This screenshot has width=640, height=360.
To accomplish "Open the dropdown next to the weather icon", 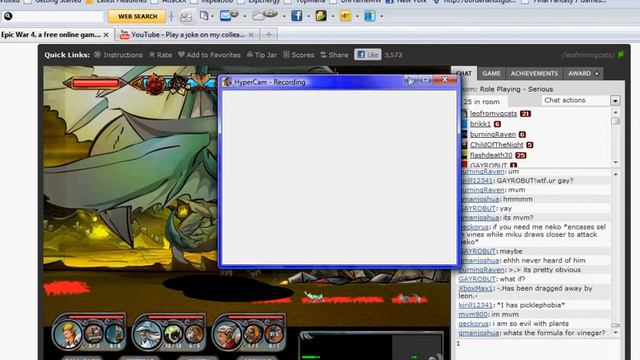I will coord(284,16).
